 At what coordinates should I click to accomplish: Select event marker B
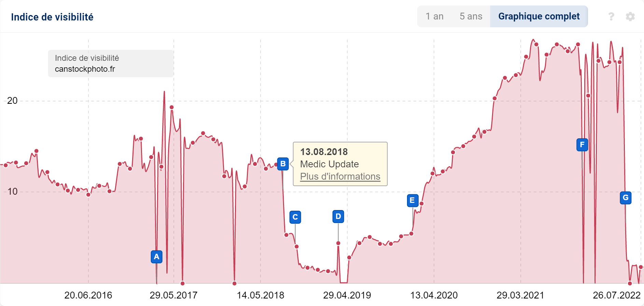[283, 164]
